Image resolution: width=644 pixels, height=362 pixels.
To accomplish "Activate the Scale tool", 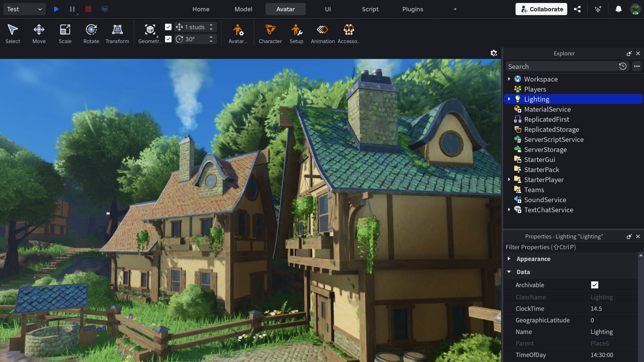I will click(x=65, y=33).
